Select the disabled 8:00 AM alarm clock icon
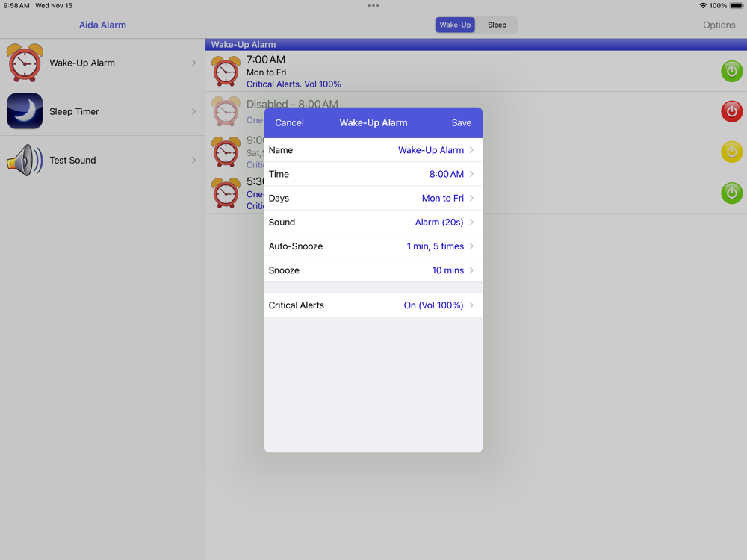 [226, 111]
